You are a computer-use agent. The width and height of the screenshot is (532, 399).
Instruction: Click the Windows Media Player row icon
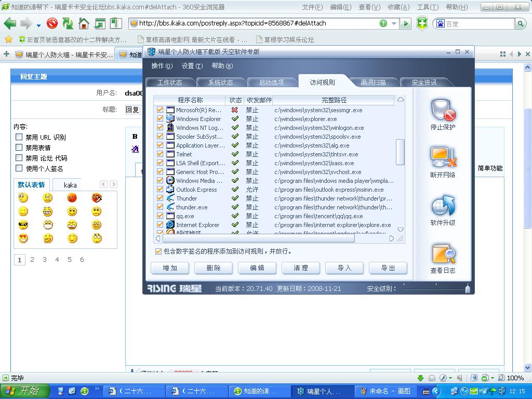[x=170, y=180]
